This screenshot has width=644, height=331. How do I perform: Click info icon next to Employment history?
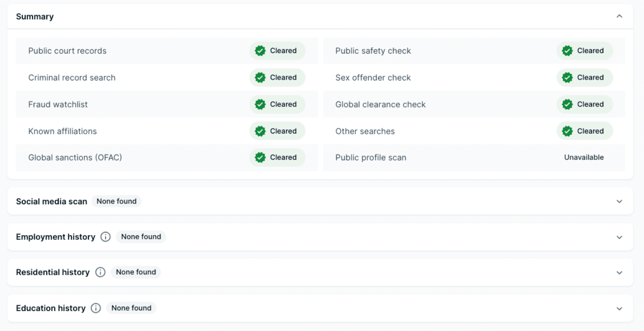105,237
